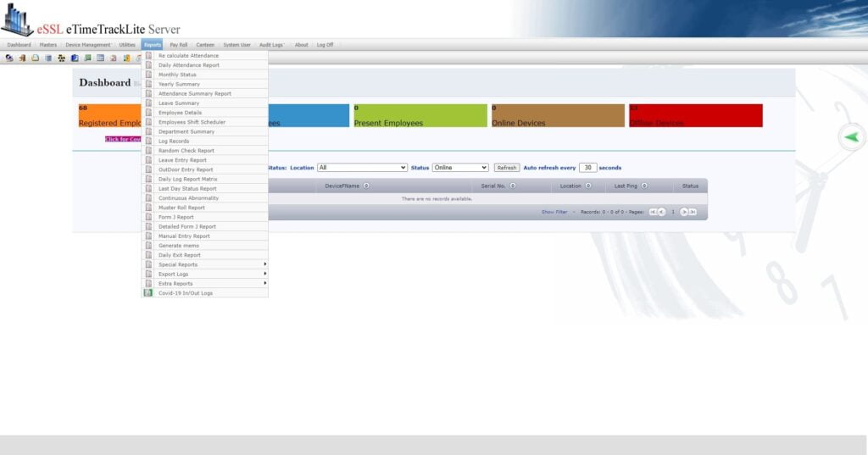Open the System User menu
The width and height of the screenshot is (868, 455).
(237, 45)
